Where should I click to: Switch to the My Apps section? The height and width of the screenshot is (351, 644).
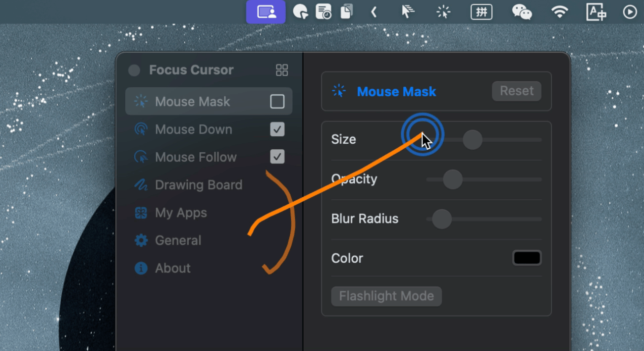tap(181, 213)
